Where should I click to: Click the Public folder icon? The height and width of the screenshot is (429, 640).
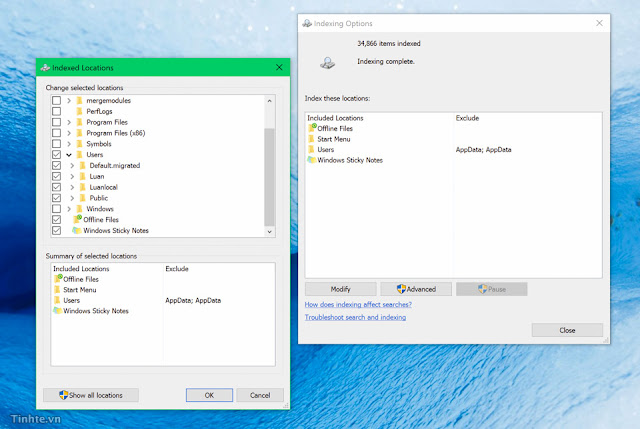(x=82, y=198)
